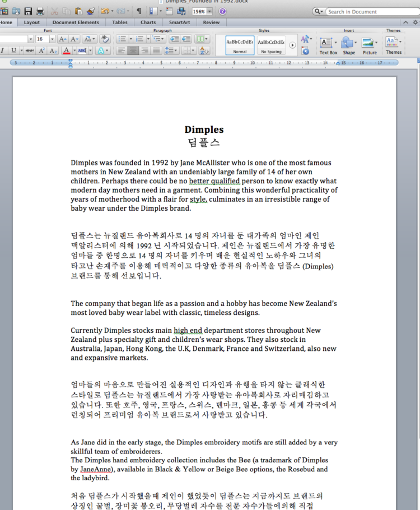Click the first-line indent marker on ruler
The width and height of the screenshot is (420, 510).
tap(70, 61)
